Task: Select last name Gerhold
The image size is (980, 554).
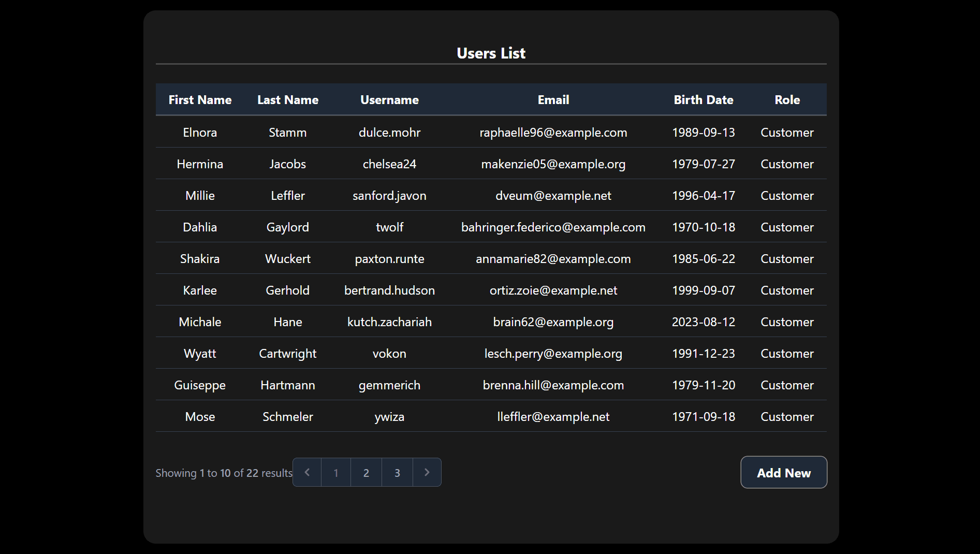Action: 288,290
